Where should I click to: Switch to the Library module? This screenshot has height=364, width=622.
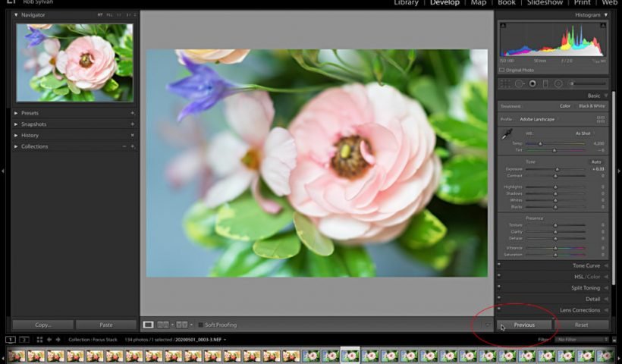tap(406, 3)
